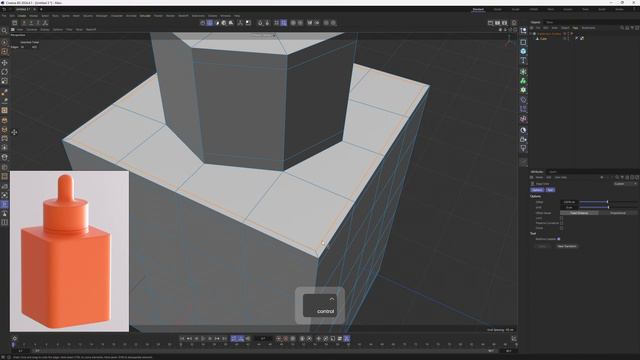The image size is (640, 360).
Task: Select Proportional offset mode
Action: [x=618, y=213]
